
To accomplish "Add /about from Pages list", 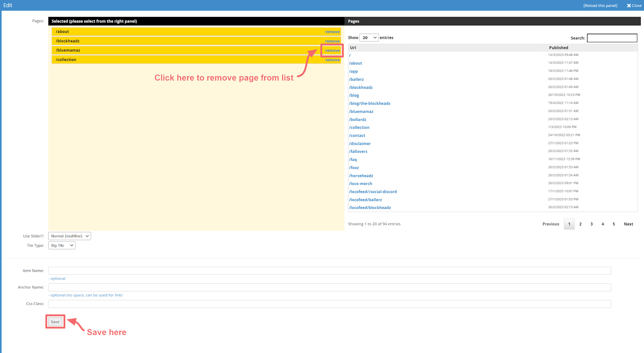I will pyautogui.click(x=355, y=63).
